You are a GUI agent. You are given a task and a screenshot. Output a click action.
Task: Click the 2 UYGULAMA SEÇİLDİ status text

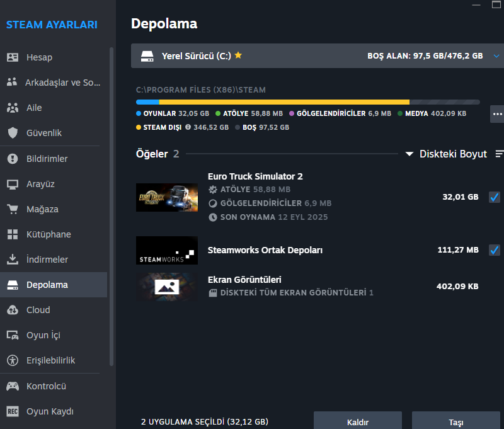204,421
